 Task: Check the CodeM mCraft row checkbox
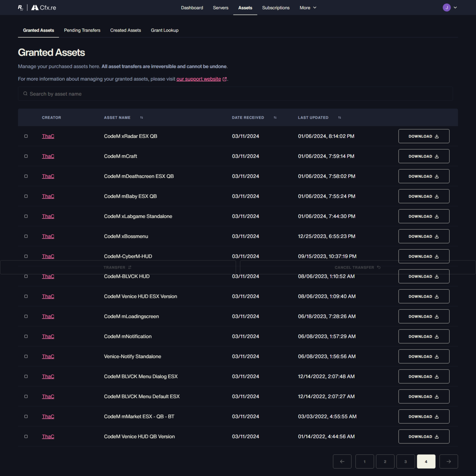[x=26, y=156]
